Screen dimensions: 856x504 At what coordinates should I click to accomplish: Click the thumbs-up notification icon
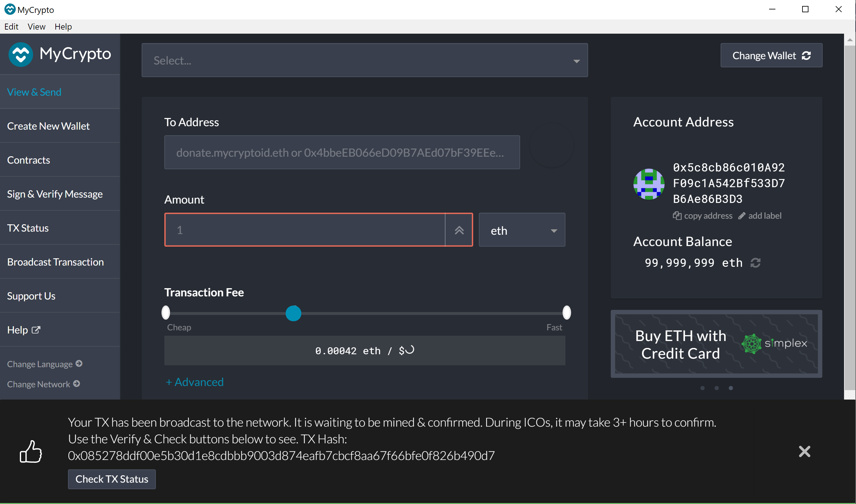pos(31,451)
